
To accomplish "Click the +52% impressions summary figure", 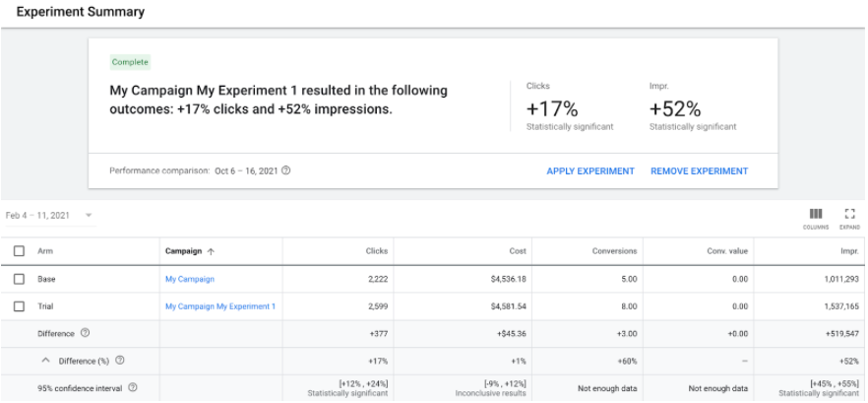I will pos(675,109).
